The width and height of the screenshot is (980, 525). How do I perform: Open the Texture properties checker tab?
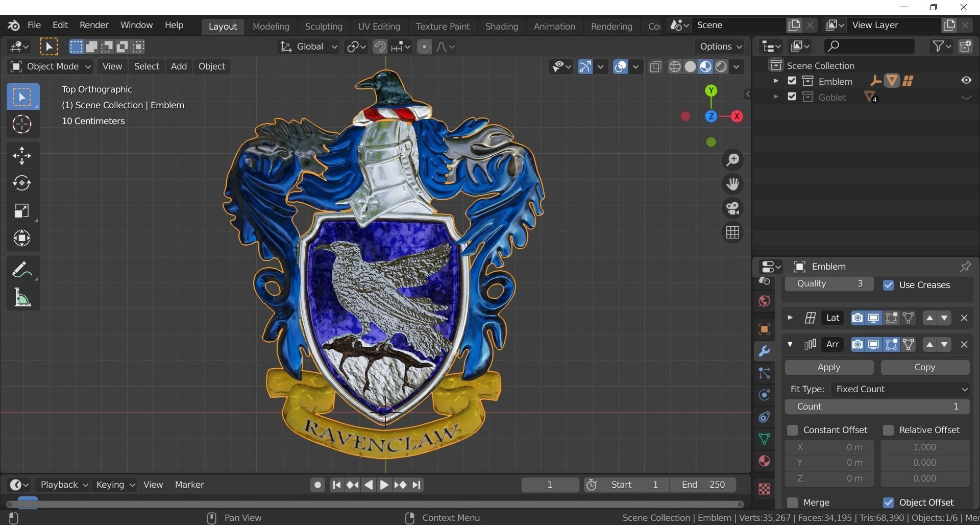coord(764,489)
